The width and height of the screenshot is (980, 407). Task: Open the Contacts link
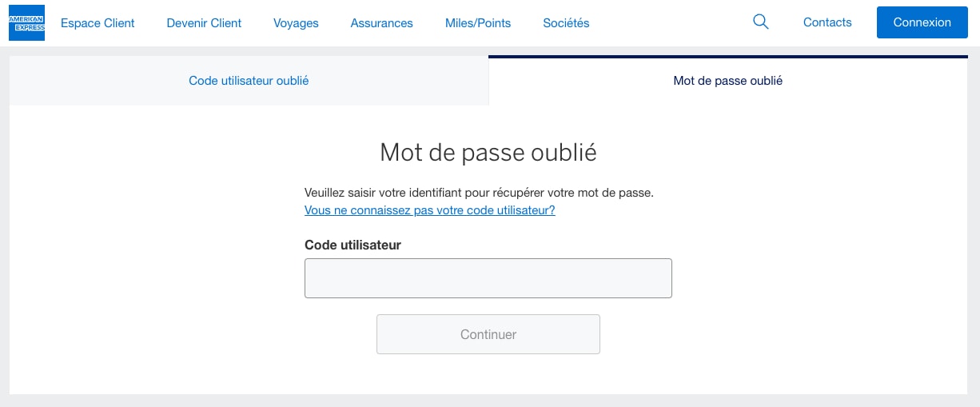click(827, 22)
